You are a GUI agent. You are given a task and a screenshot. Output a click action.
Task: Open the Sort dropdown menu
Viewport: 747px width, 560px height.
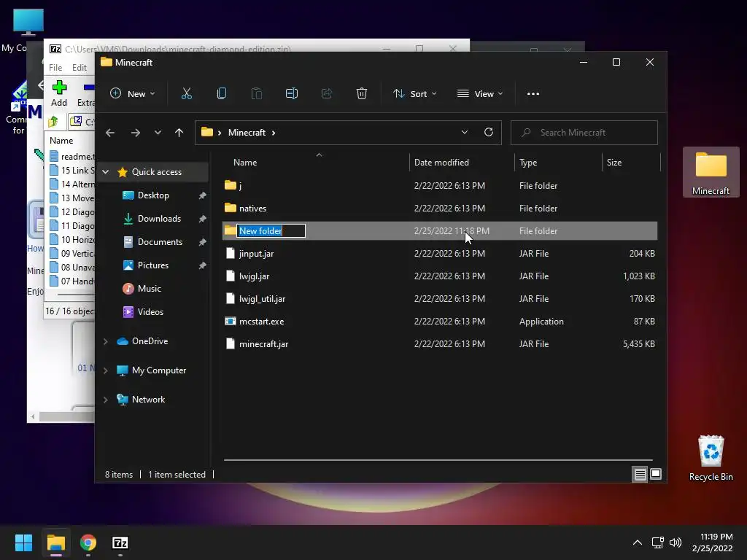414,94
